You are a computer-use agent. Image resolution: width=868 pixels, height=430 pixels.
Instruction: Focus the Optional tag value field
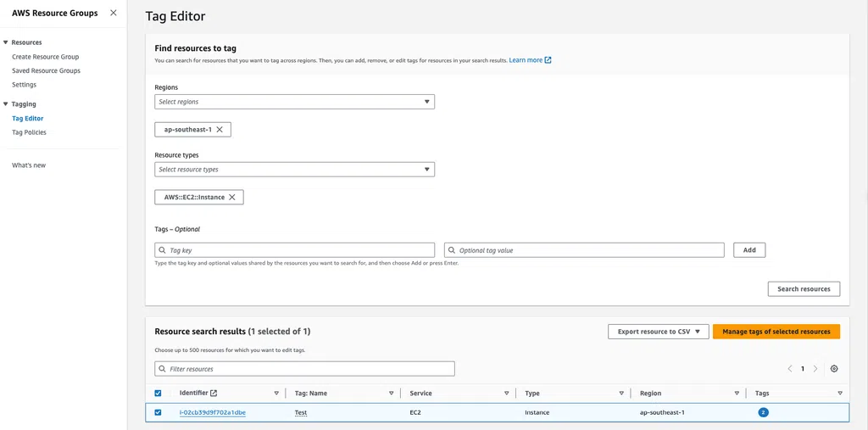tap(584, 250)
